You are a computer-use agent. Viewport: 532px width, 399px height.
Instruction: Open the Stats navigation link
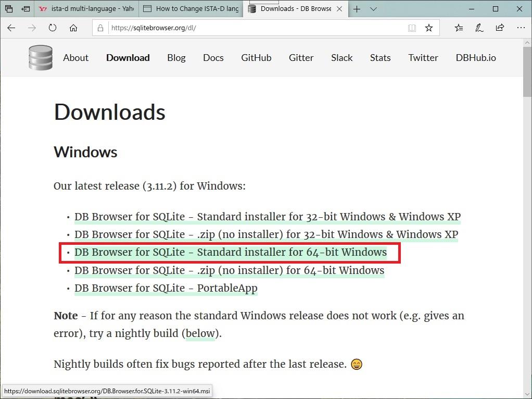point(381,58)
